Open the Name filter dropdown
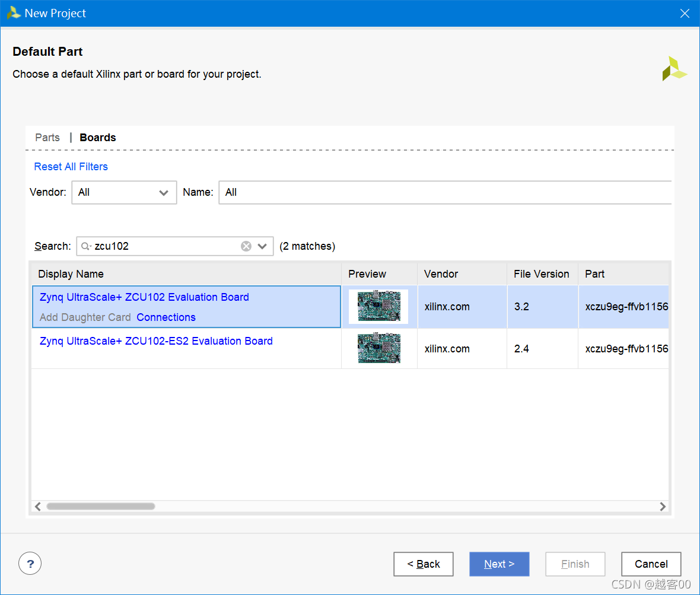 445,192
